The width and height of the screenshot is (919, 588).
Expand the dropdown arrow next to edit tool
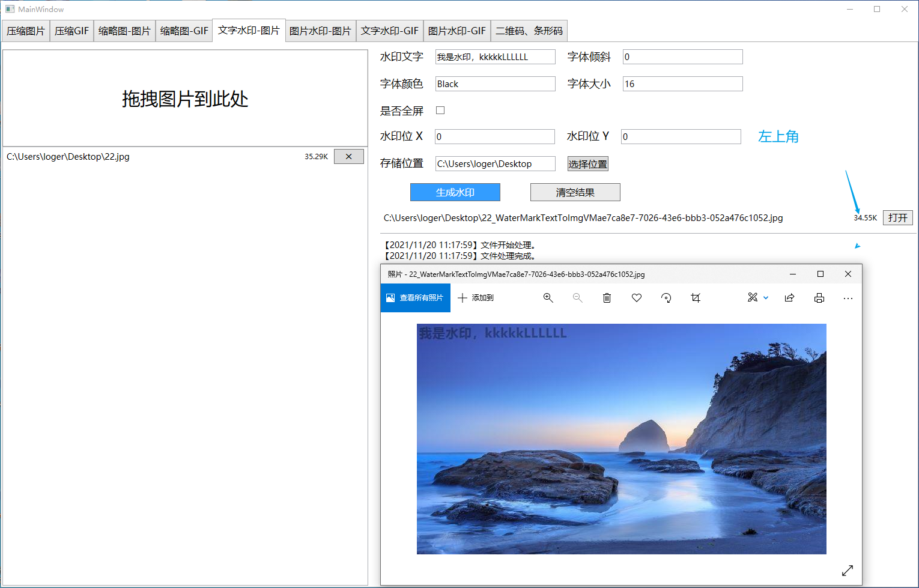[766, 298]
